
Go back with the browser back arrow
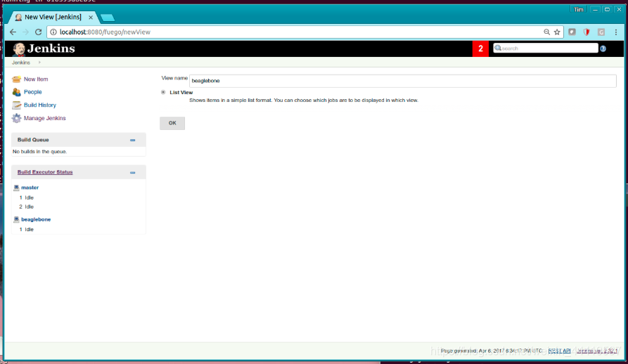[x=13, y=32]
